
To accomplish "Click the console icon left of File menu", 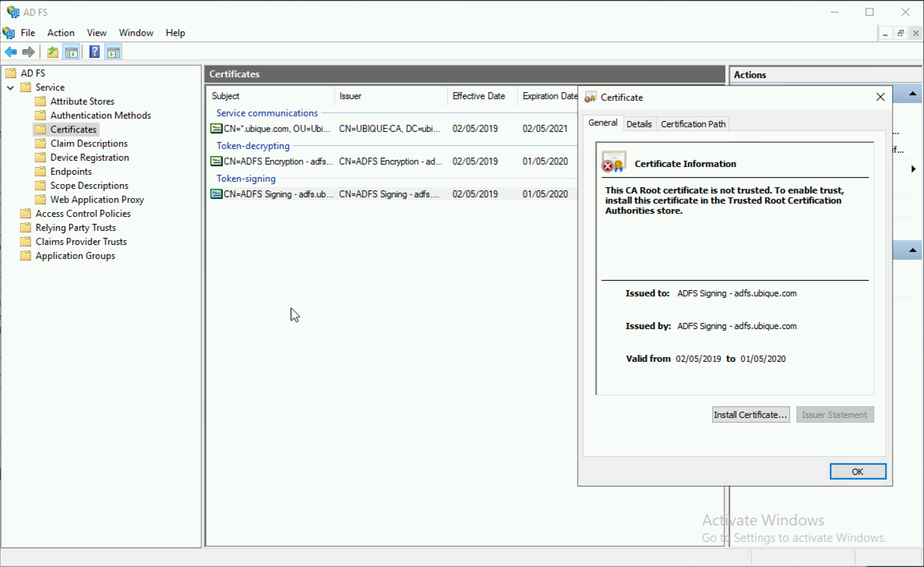I will coord(9,33).
